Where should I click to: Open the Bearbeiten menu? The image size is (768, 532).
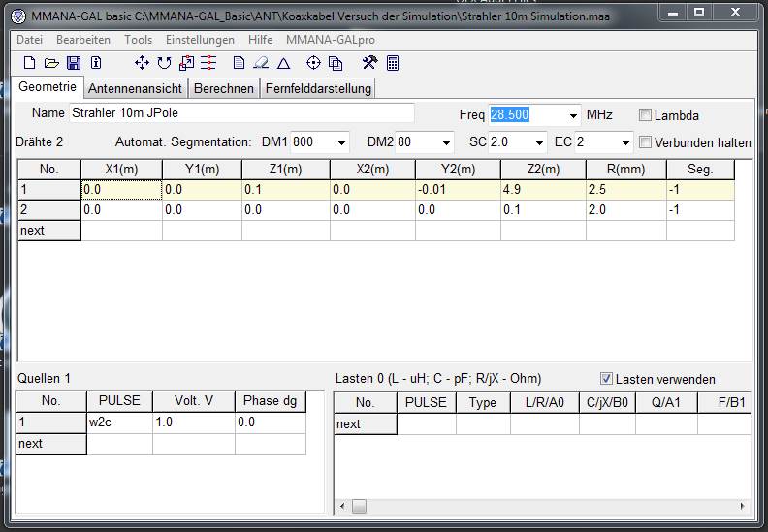pos(83,40)
